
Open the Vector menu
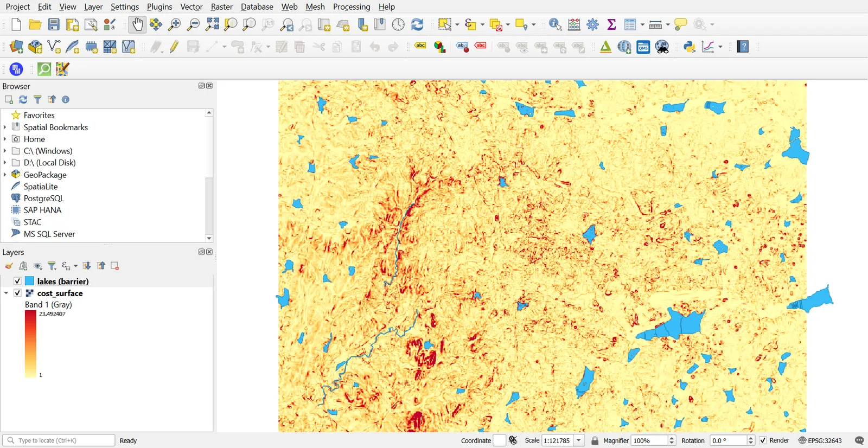pyautogui.click(x=192, y=7)
